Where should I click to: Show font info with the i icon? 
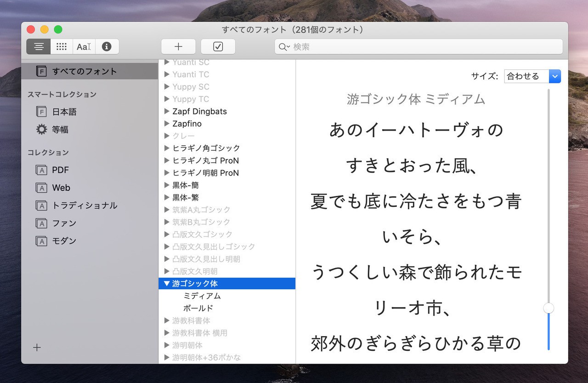pos(107,46)
